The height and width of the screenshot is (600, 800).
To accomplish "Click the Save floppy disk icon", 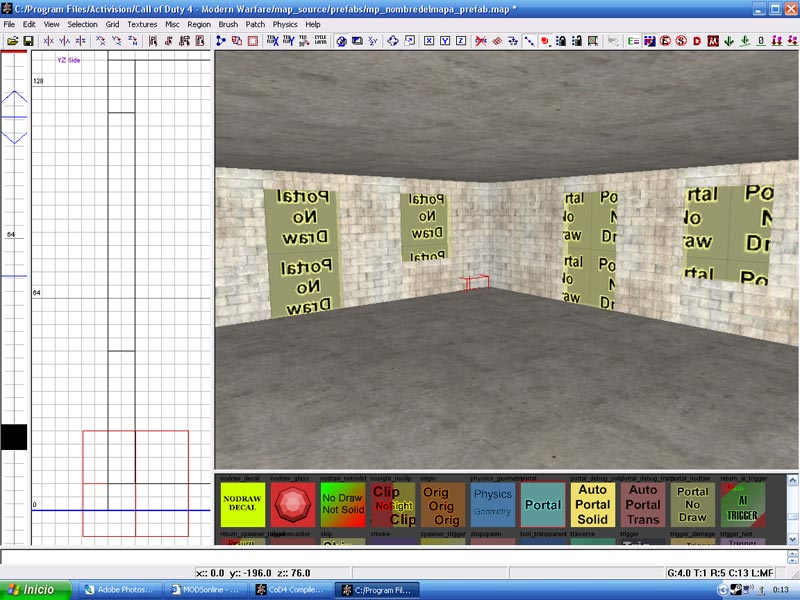I will tap(29, 41).
